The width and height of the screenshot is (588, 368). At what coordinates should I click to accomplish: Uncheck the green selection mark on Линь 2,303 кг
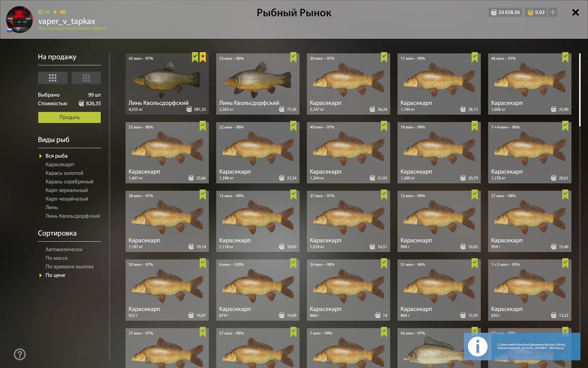click(293, 57)
